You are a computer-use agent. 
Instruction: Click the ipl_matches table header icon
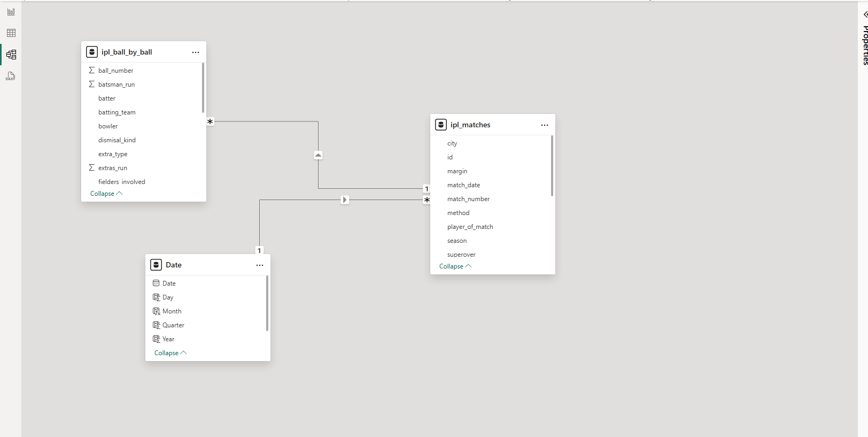[x=441, y=125]
